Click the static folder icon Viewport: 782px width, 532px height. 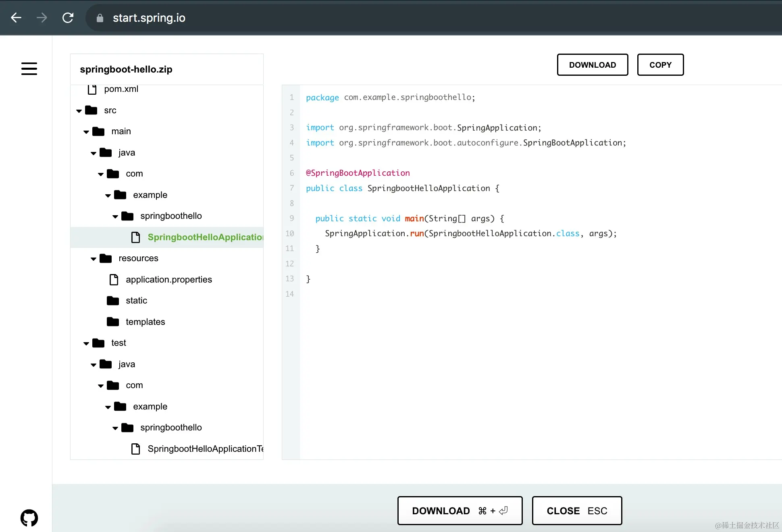tap(113, 300)
